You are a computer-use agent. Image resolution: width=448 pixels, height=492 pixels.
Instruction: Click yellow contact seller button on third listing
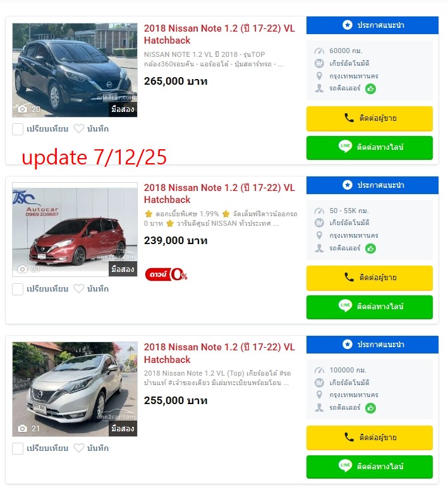pyautogui.click(x=369, y=438)
